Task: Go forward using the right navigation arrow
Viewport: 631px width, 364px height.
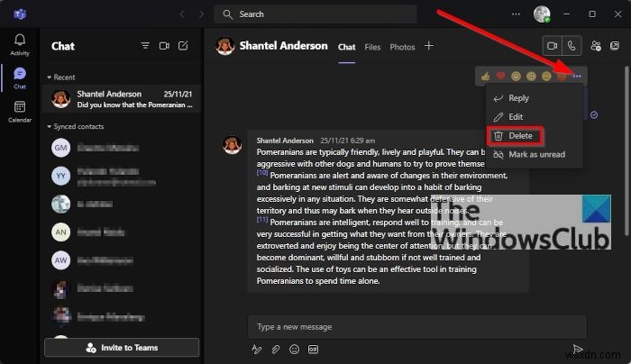Action: [x=201, y=14]
